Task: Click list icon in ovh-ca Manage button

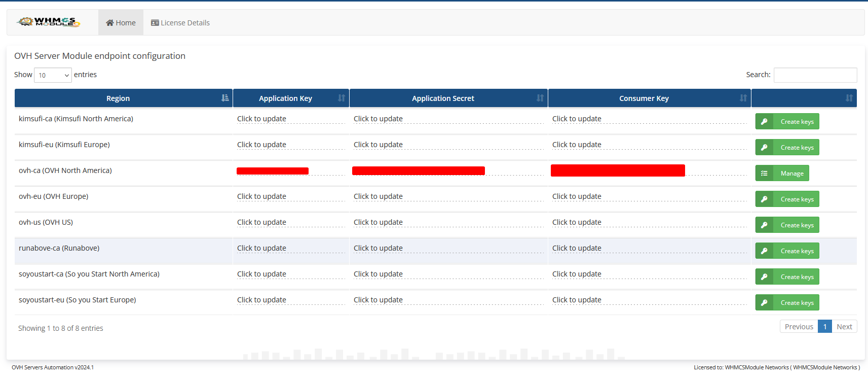Action: point(764,173)
